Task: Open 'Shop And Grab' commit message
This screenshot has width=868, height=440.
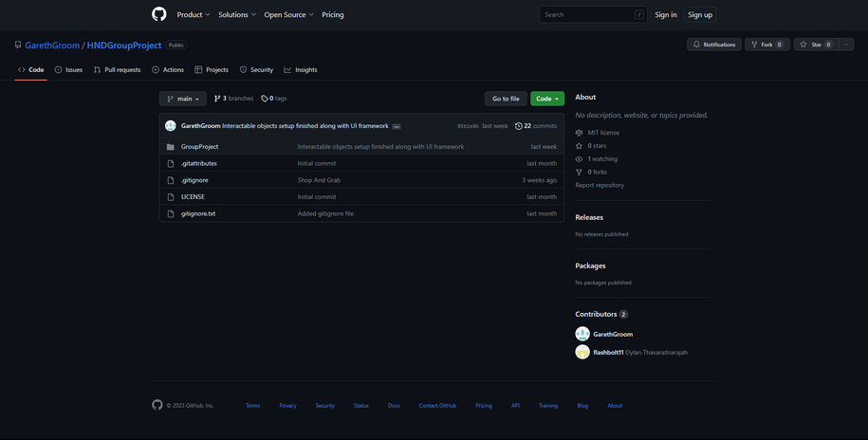Action: pyautogui.click(x=319, y=180)
